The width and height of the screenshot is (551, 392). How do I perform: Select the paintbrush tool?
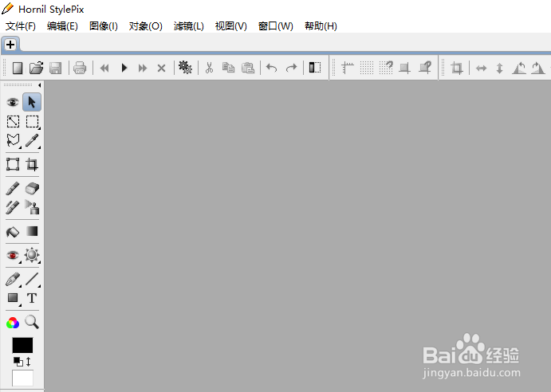tap(13, 188)
